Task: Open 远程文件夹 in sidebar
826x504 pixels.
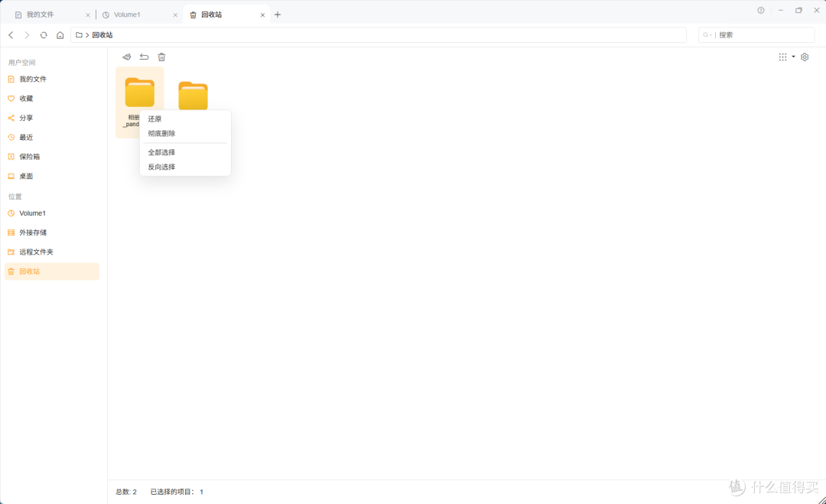Action: click(52, 252)
